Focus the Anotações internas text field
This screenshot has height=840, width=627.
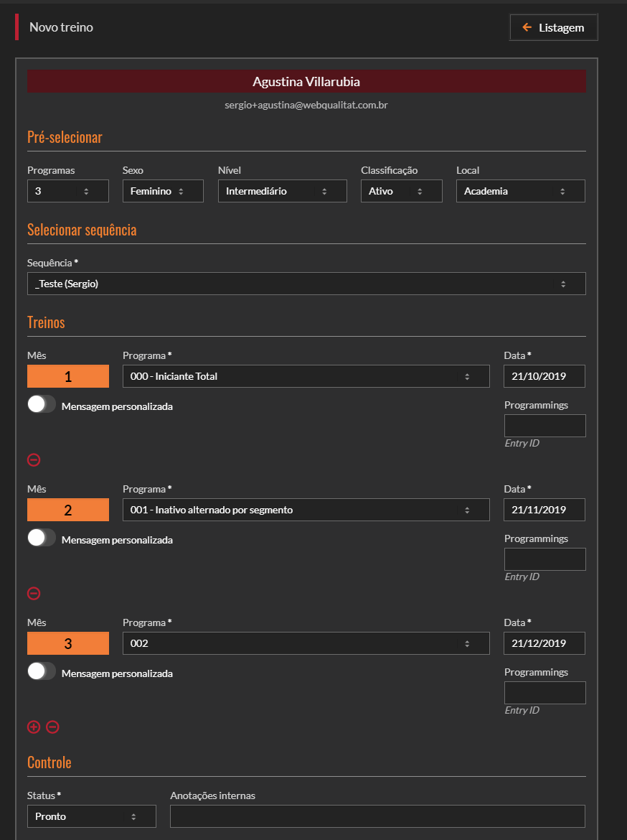[x=377, y=816]
